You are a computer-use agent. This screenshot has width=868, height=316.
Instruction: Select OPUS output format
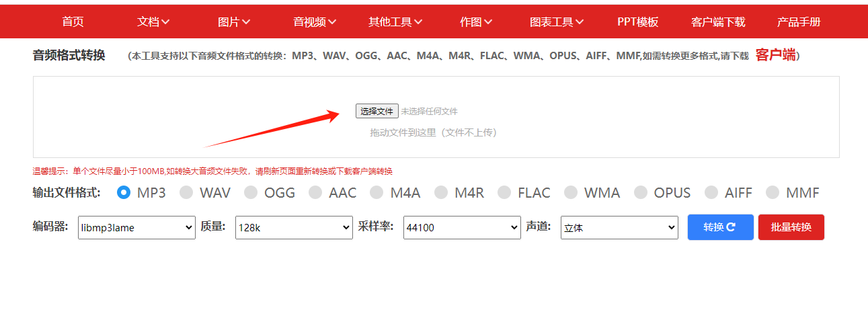point(641,192)
